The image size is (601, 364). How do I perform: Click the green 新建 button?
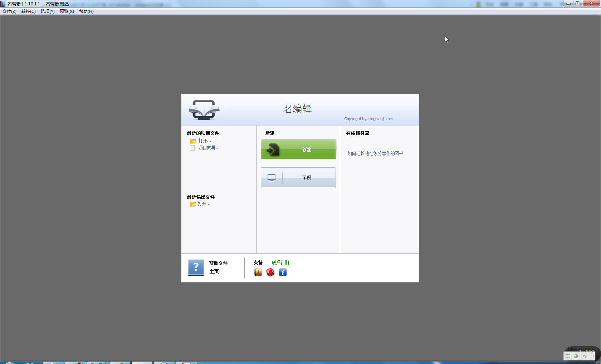pos(298,149)
